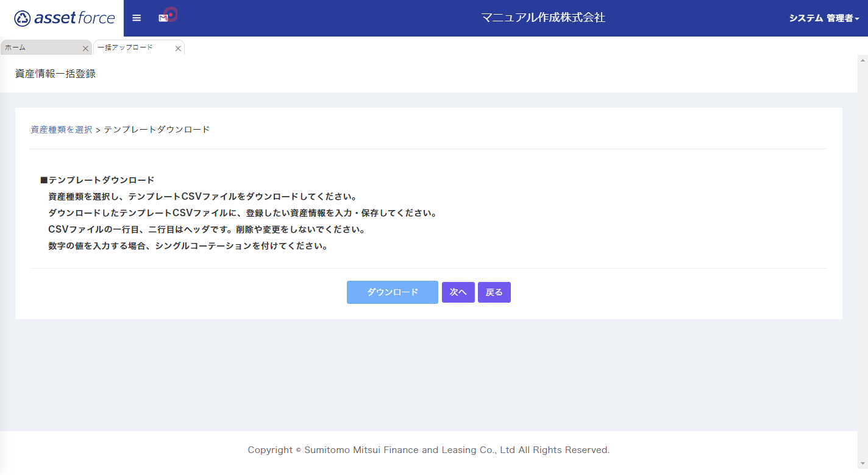Click the line starting ダウンロードしたテンプレートCSVファイルに

(243, 213)
